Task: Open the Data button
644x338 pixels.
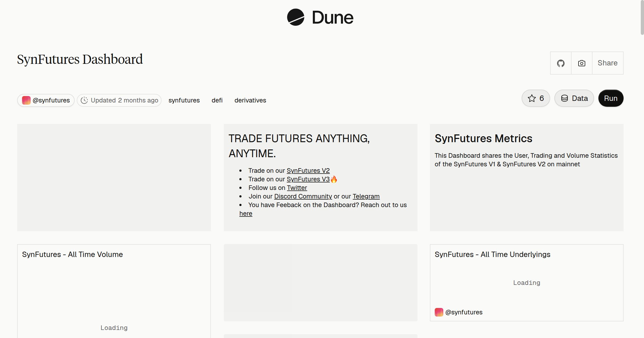Action: [574, 98]
